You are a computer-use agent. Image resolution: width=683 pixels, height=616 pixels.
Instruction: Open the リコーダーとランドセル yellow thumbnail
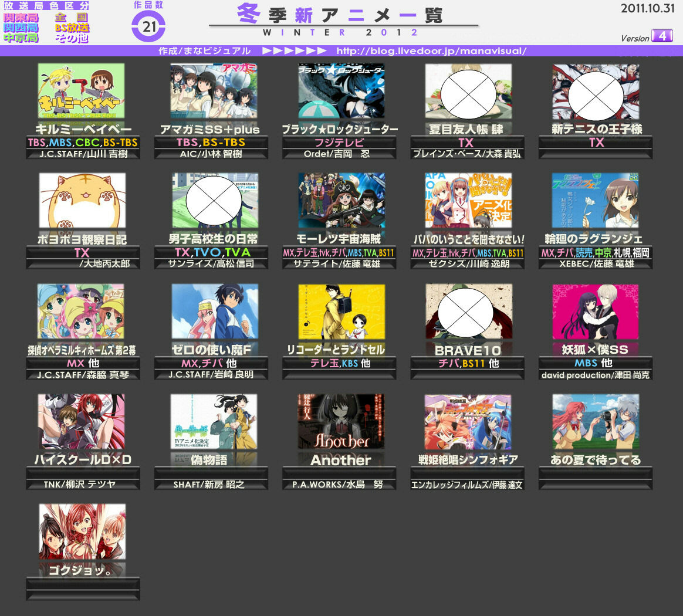[341, 312]
